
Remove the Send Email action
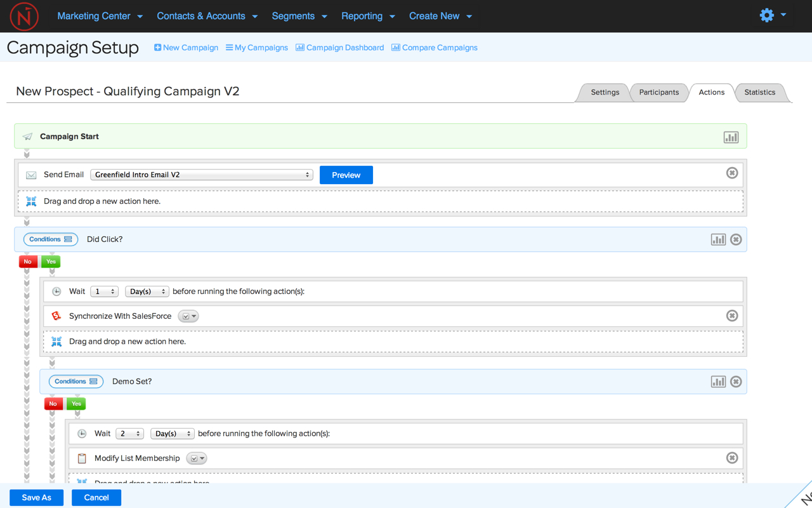click(x=732, y=173)
